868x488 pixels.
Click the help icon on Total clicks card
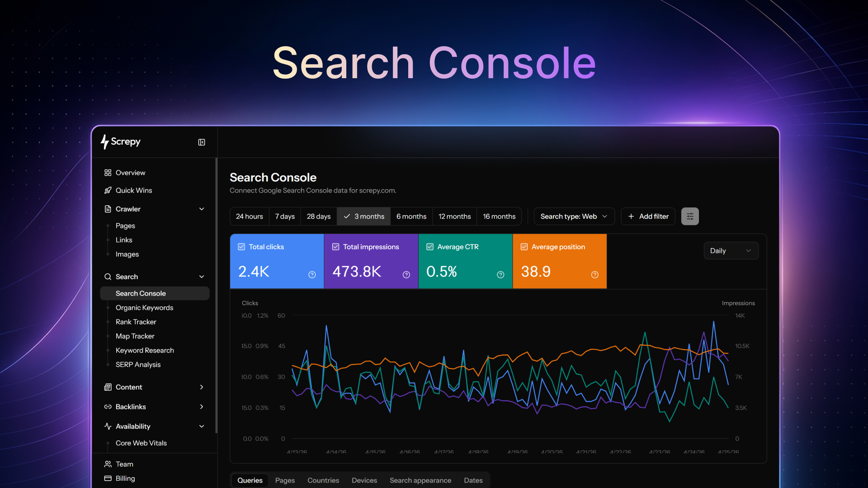(x=312, y=275)
